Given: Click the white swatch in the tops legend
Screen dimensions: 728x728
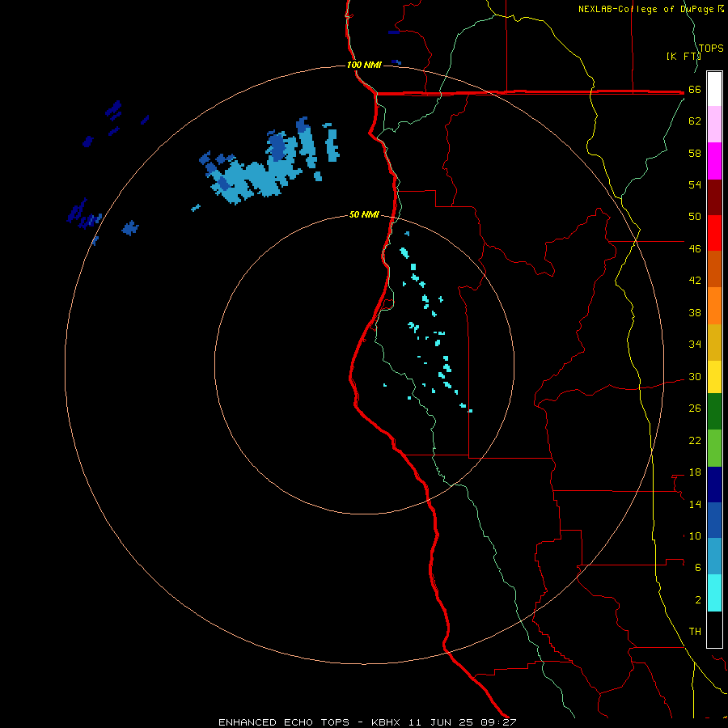Looking at the screenshot, I should (x=714, y=89).
